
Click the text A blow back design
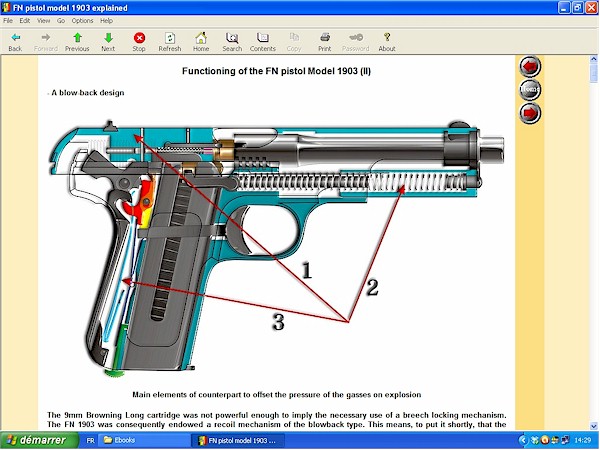(88, 93)
